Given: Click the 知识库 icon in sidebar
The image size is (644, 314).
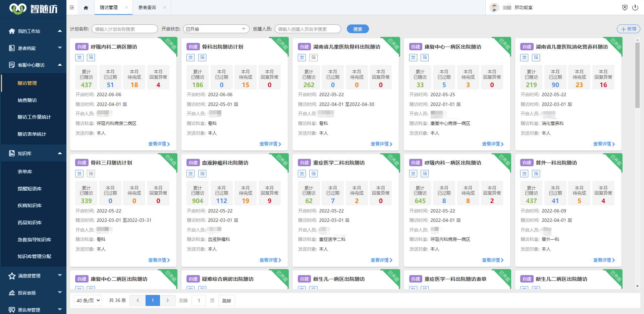Looking at the screenshot, I should coord(12,153).
